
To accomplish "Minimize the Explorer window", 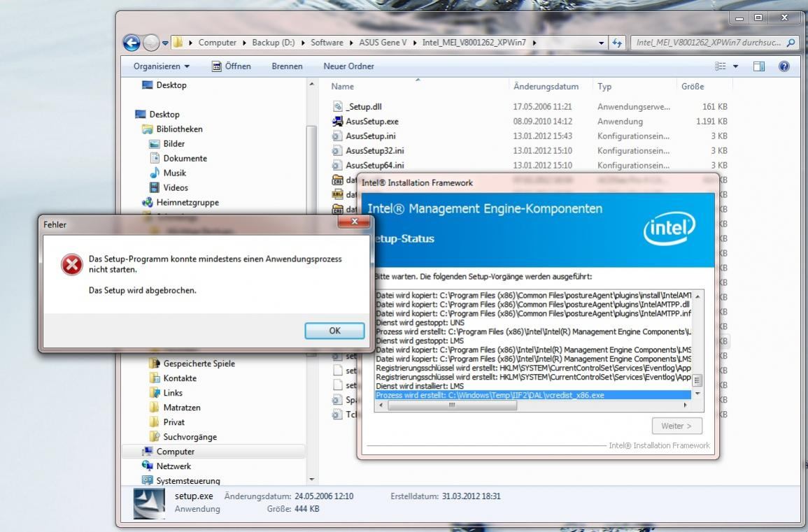I will point(739,17).
